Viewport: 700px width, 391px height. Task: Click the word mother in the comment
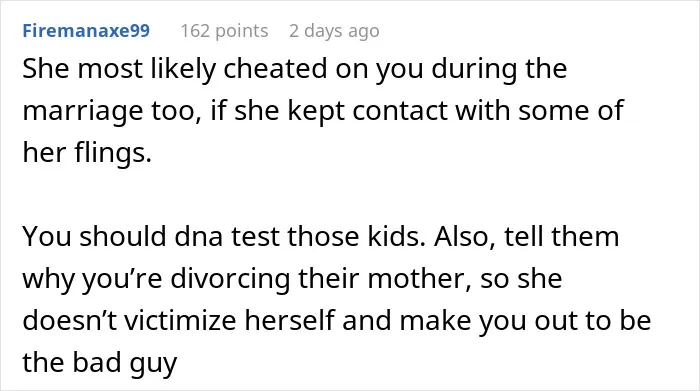click(x=419, y=279)
